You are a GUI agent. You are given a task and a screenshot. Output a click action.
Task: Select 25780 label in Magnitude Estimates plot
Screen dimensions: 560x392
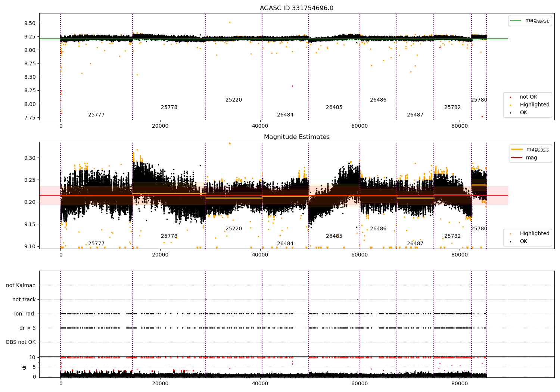coord(479,229)
